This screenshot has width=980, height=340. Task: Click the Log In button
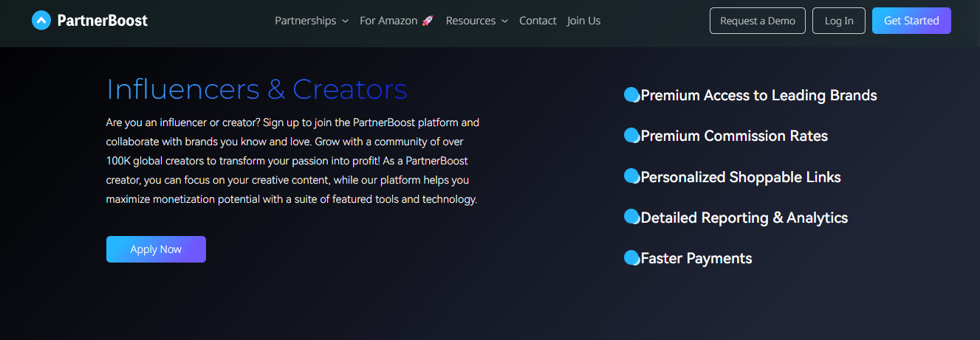pyautogui.click(x=839, y=21)
